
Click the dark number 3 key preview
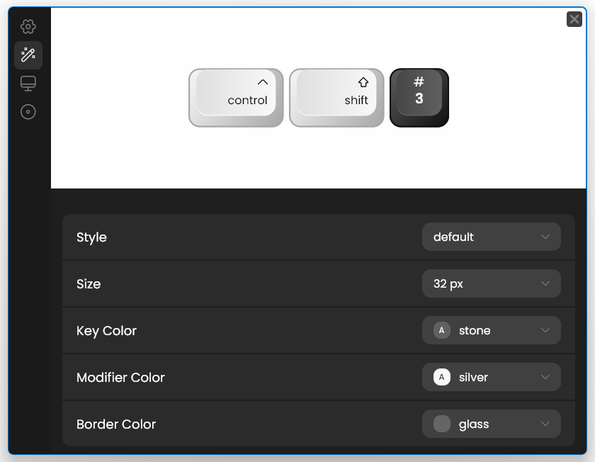(x=419, y=98)
